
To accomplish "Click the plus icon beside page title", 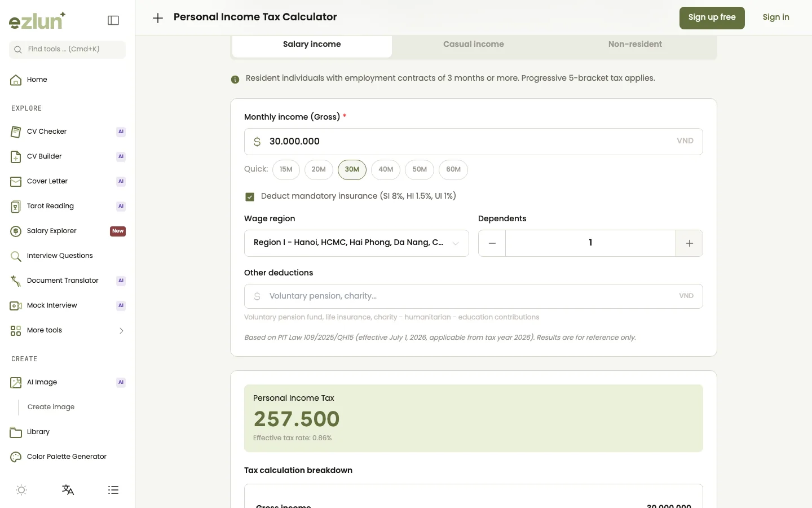I will (158, 18).
